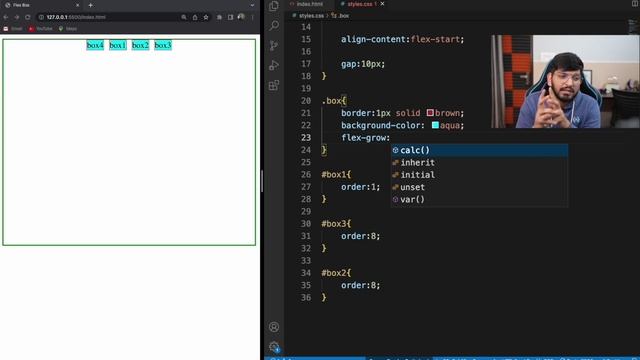Open the Explorer view in VS Code
640x360 pixels.
click(x=274, y=6)
